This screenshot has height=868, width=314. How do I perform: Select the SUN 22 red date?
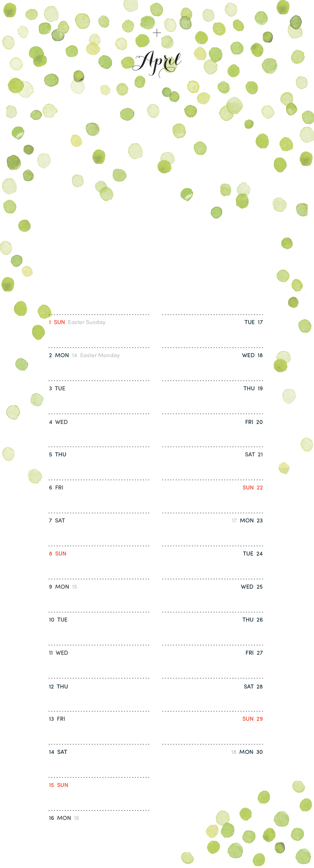[x=253, y=488]
